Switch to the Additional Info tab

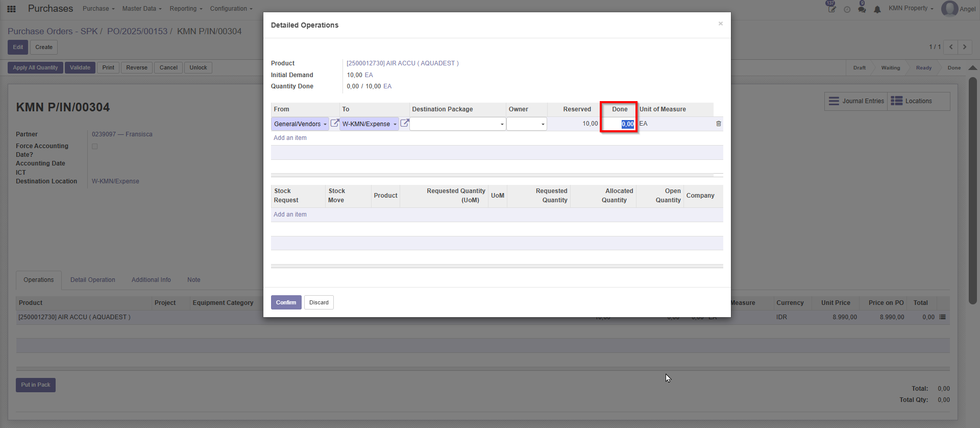(x=151, y=280)
